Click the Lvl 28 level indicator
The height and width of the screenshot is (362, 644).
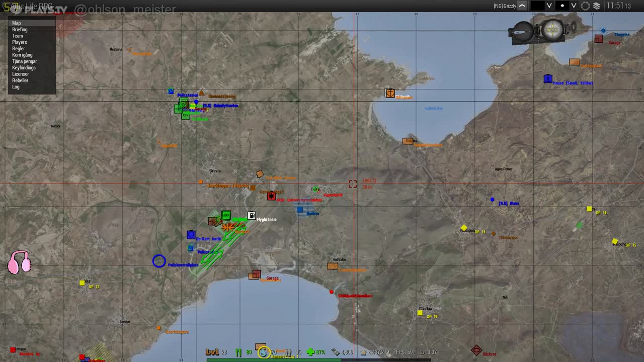216,352
